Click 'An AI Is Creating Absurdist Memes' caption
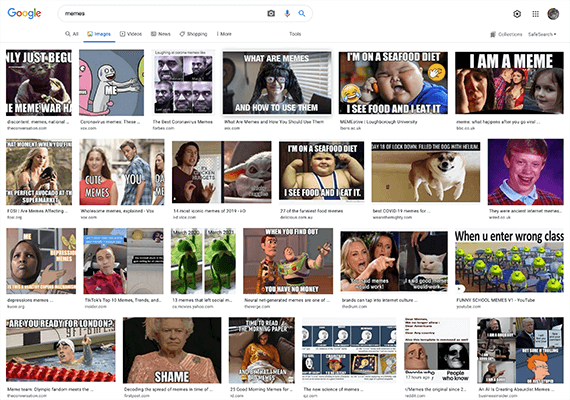This screenshot has width=570, height=400. click(516, 389)
